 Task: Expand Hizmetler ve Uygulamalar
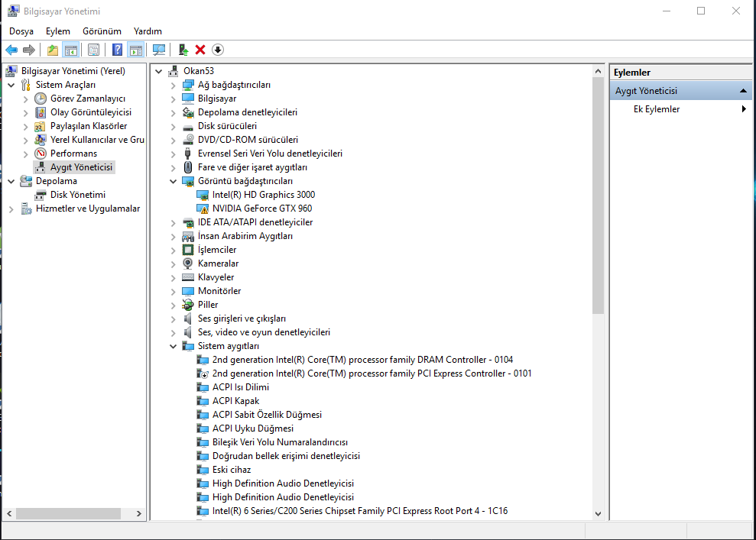(x=11, y=209)
